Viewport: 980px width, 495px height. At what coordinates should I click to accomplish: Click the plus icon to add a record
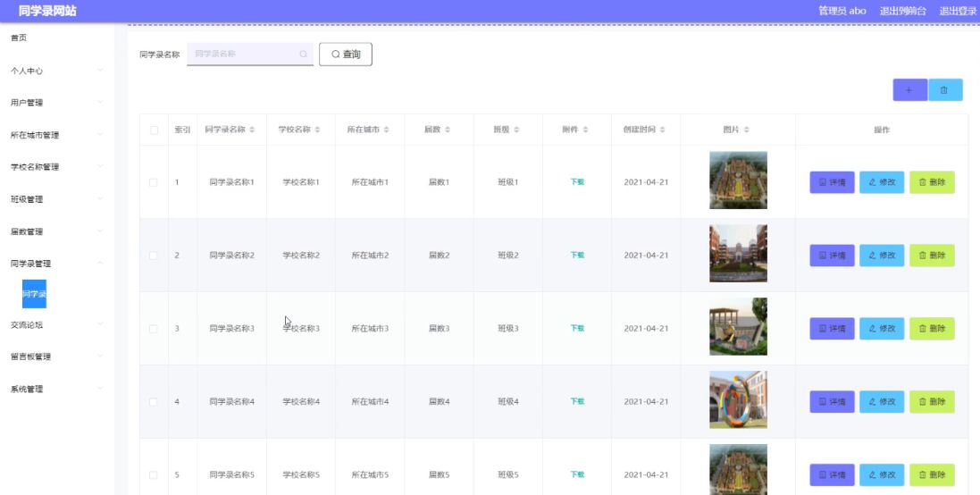click(x=909, y=90)
